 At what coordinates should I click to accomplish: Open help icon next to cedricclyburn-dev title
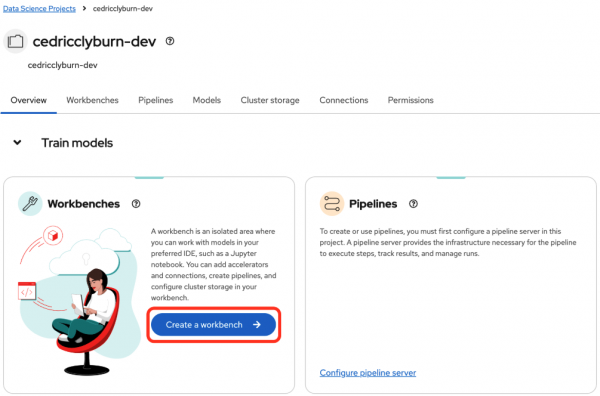point(170,41)
